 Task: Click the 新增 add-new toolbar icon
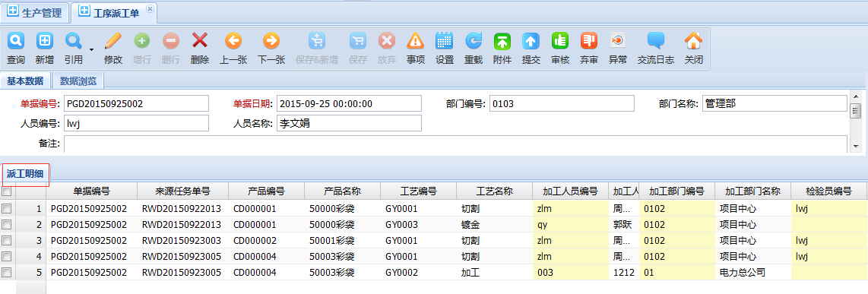(44, 40)
